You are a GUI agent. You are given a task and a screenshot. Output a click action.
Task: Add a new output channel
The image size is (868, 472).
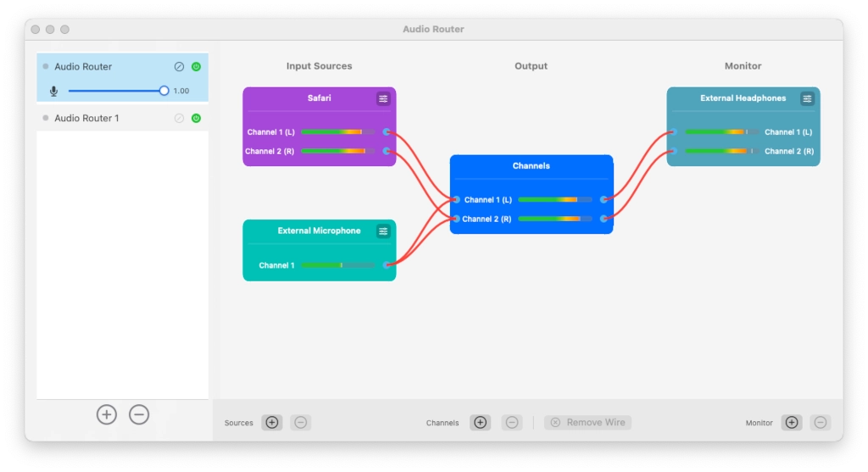pos(480,423)
